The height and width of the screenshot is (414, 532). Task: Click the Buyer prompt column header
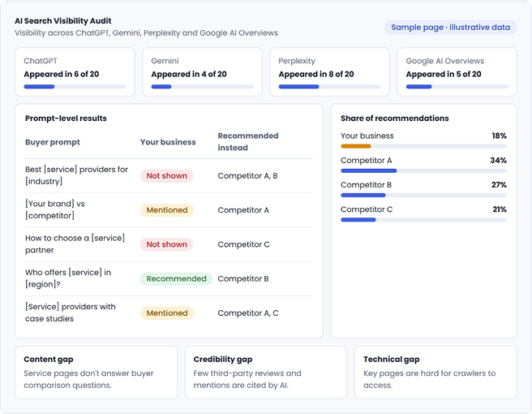[53, 142]
